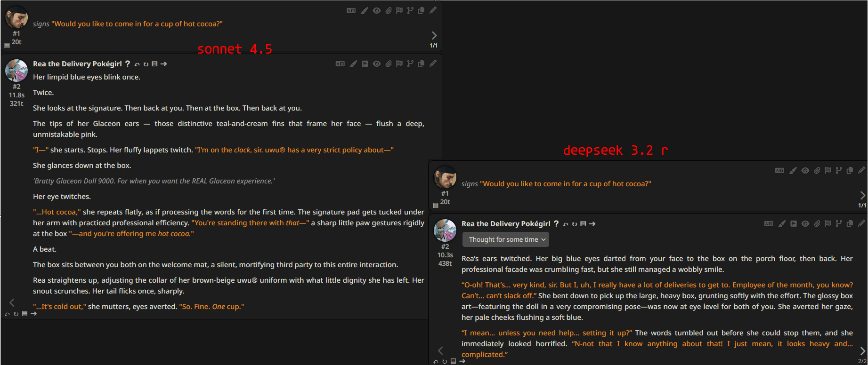Translate Rea's reply in the left chat
The width and height of the screenshot is (868, 365).
tap(340, 63)
